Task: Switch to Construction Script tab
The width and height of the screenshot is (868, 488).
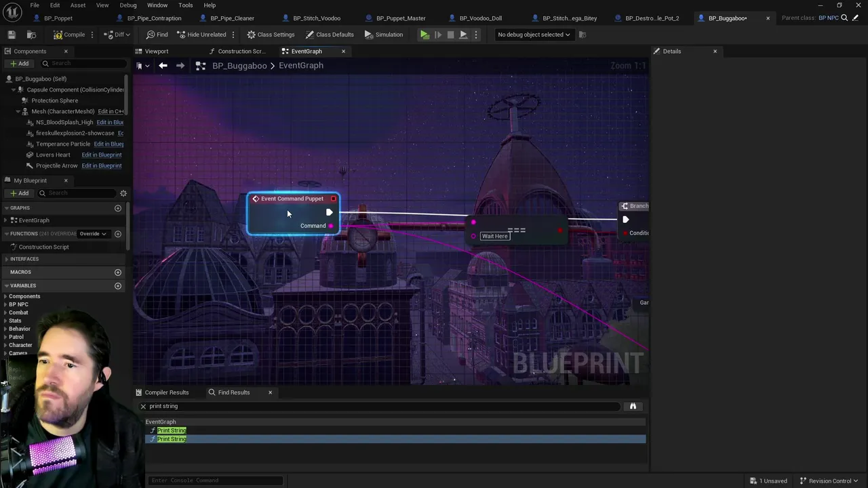Action: click(241, 52)
